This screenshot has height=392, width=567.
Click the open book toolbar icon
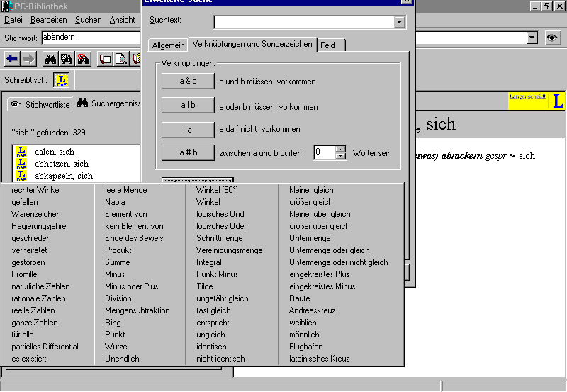tap(105, 59)
